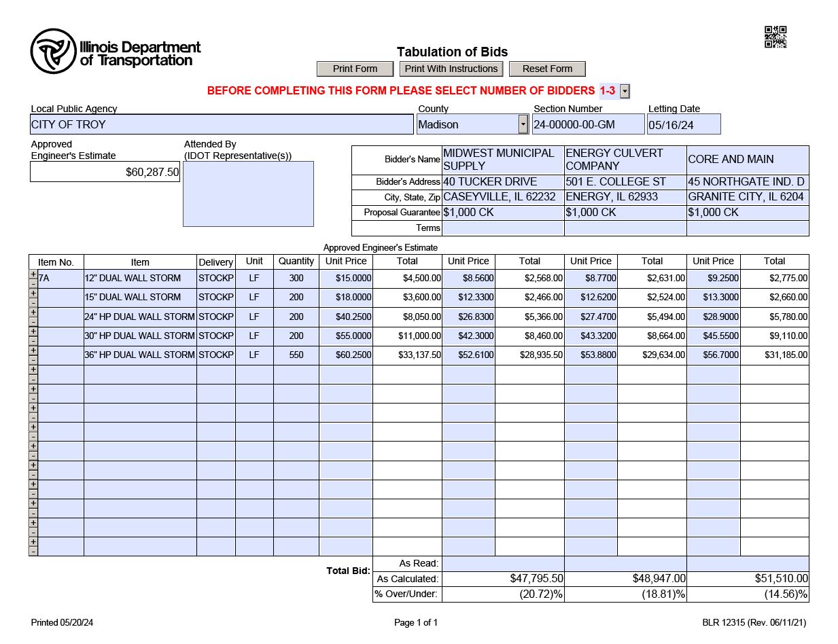Click the QR code in the top corner

[x=775, y=37]
